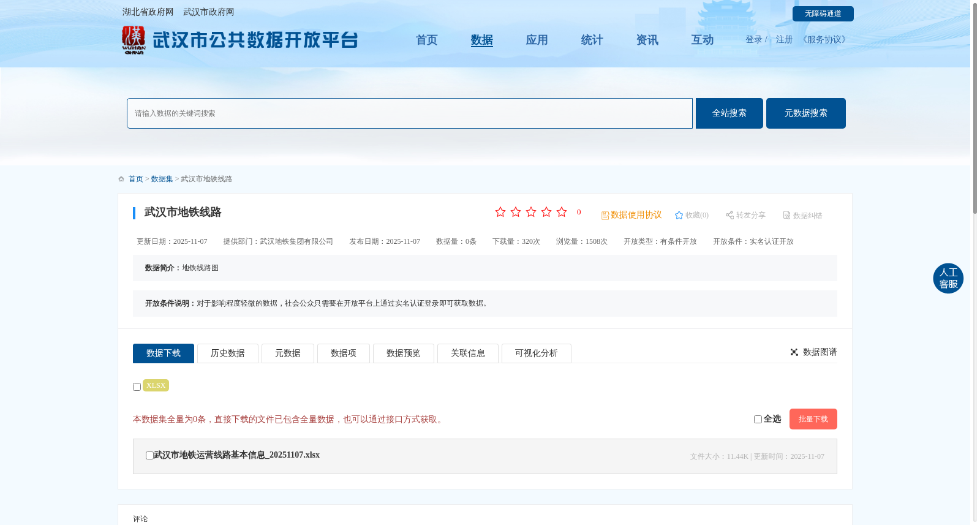Click the 数据图谱 graph icon
This screenshot has height=525, width=980.
794,352
